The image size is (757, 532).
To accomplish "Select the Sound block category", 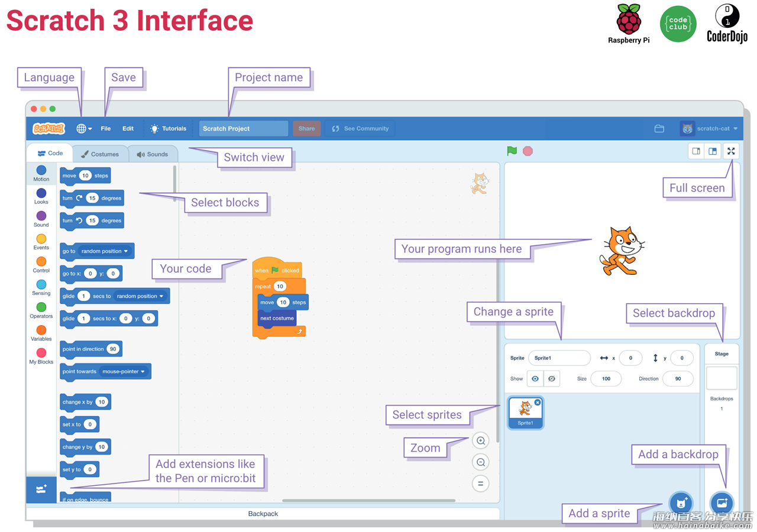I will pyautogui.click(x=41, y=219).
